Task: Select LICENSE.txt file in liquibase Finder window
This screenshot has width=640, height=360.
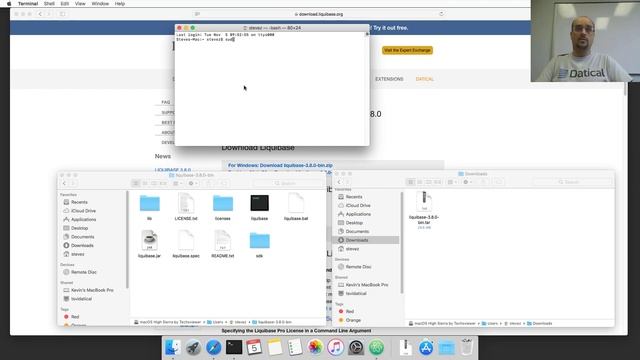Action: tap(186, 207)
